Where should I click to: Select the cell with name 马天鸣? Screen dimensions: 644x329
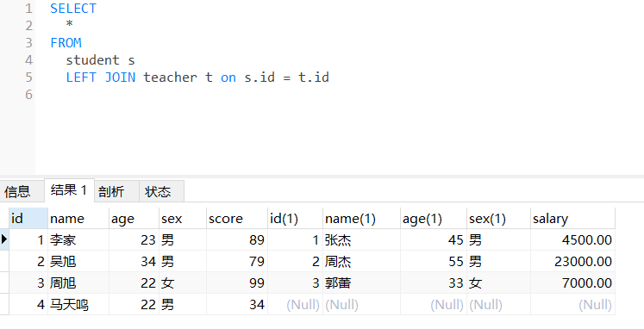(x=78, y=304)
